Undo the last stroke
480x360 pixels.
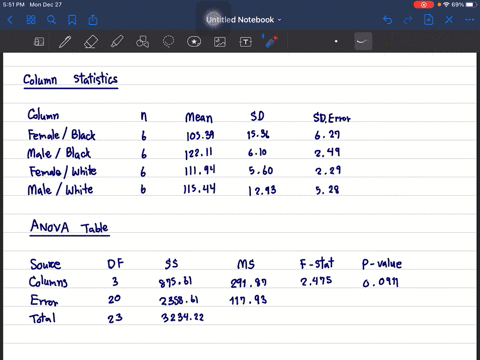click(x=388, y=20)
